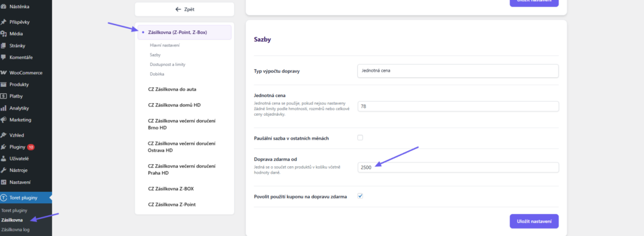This screenshot has width=644, height=236.
Task: Expand CZ Zásilkovna večerní doručení Praha HD
Action: 182,169
